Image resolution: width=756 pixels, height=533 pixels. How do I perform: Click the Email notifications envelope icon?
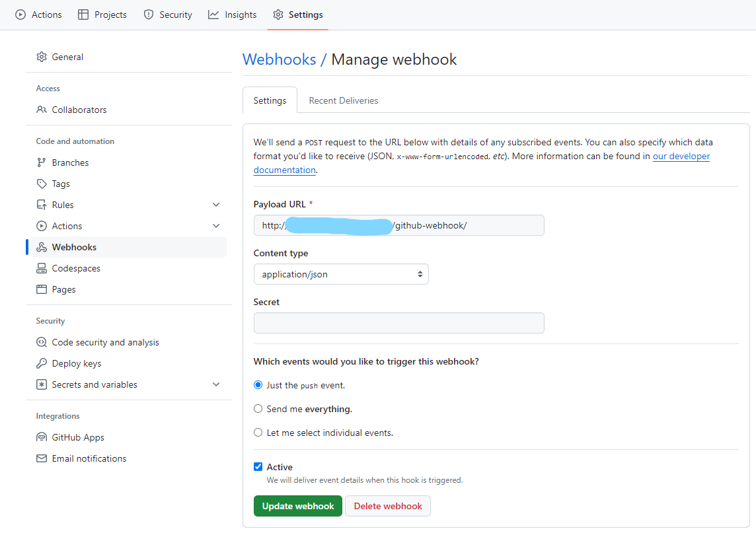[42, 458]
